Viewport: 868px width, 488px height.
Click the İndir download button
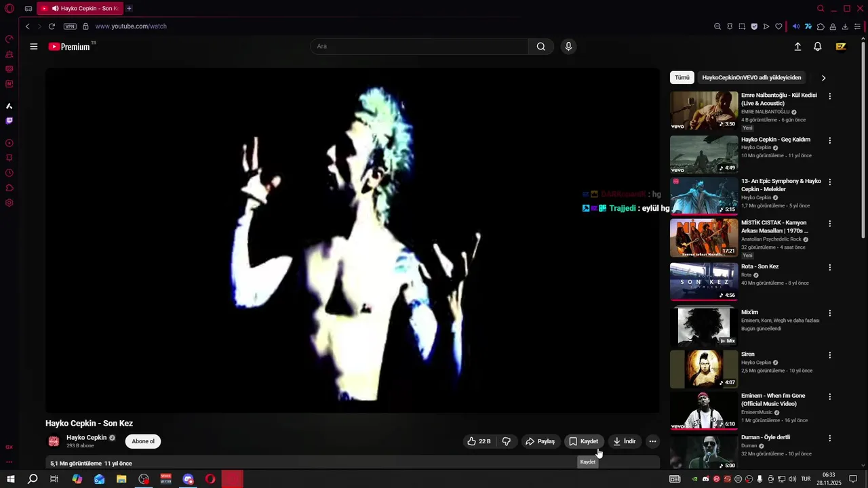pos(624,441)
